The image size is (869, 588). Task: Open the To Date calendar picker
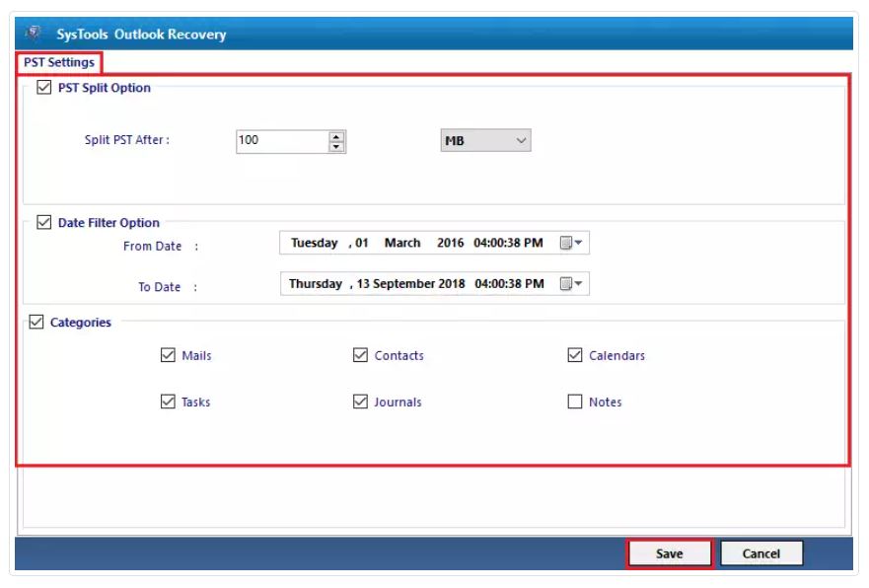pos(570,284)
